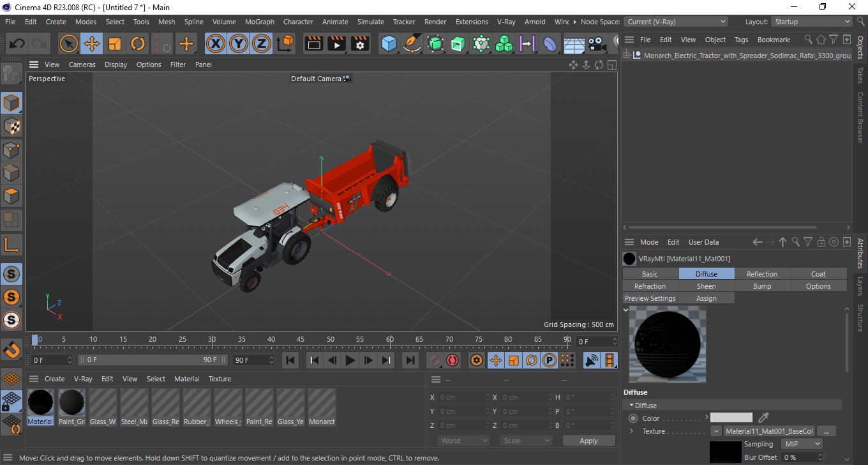Viewport: 868px width, 465px height.
Task: Click the red Autokeying button
Action: tap(453, 360)
